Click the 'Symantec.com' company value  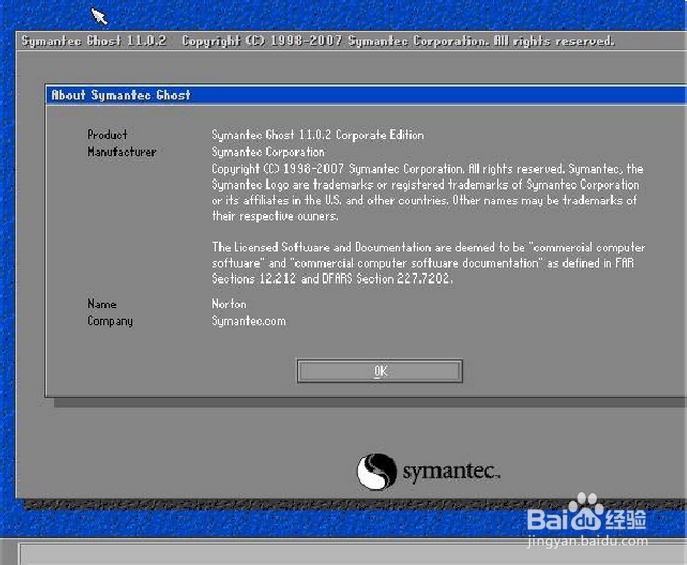tap(249, 321)
